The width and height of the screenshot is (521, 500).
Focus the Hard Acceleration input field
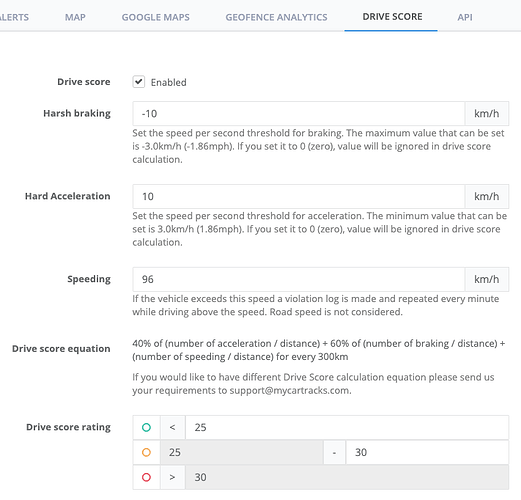pyautogui.click(x=299, y=196)
